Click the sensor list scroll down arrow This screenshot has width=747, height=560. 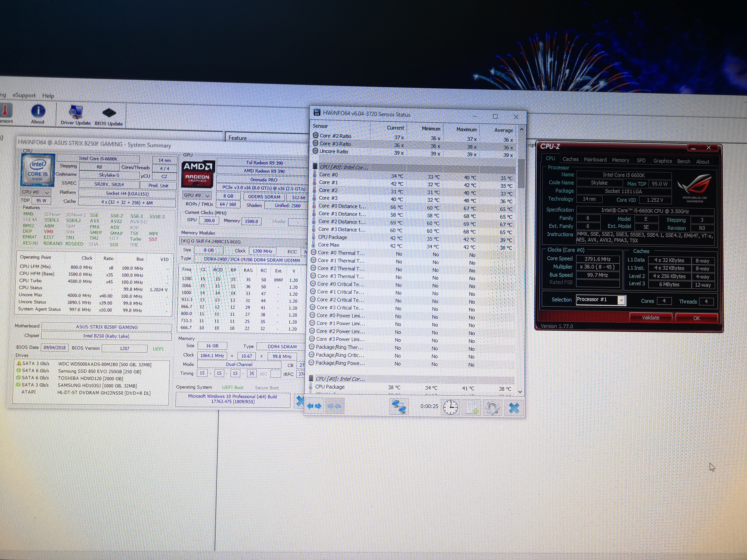click(x=520, y=392)
